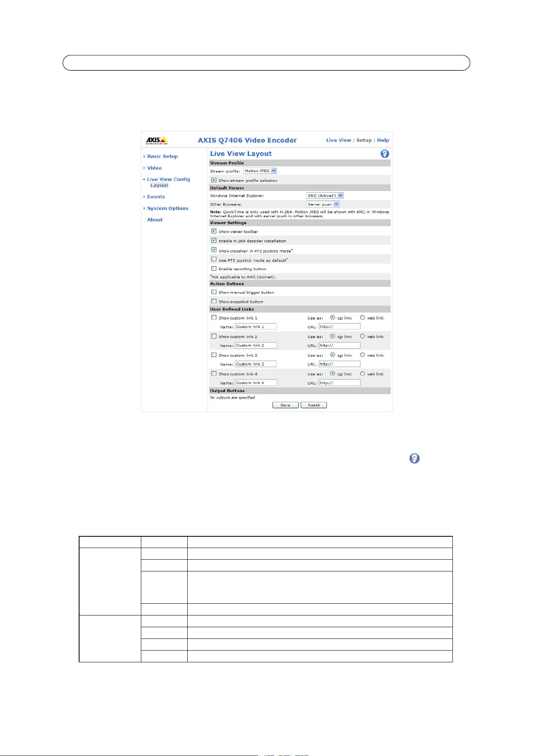Open the Live View Layout help icon

pos(385,153)
